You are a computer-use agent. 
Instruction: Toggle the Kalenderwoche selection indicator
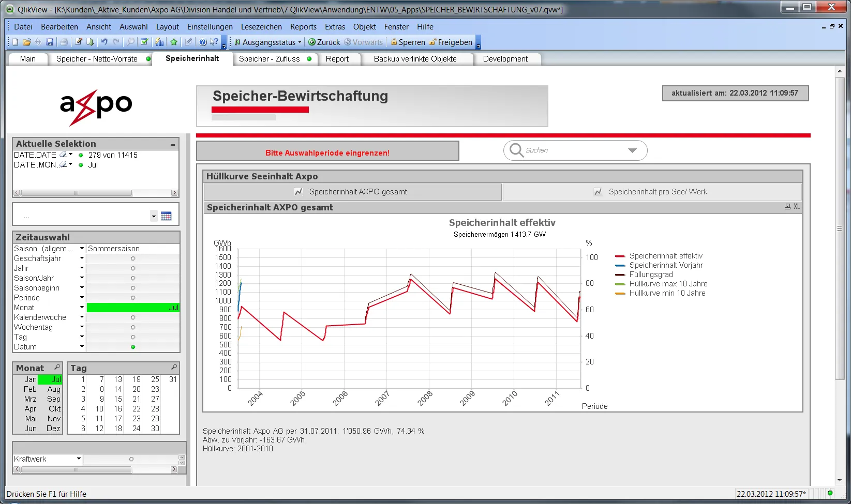pos(133,317)
